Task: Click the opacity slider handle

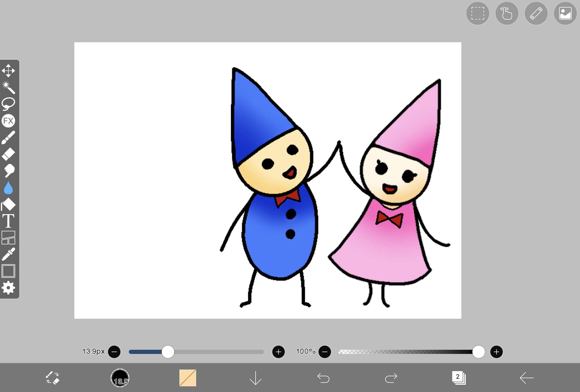Action: tap(479, 352)
